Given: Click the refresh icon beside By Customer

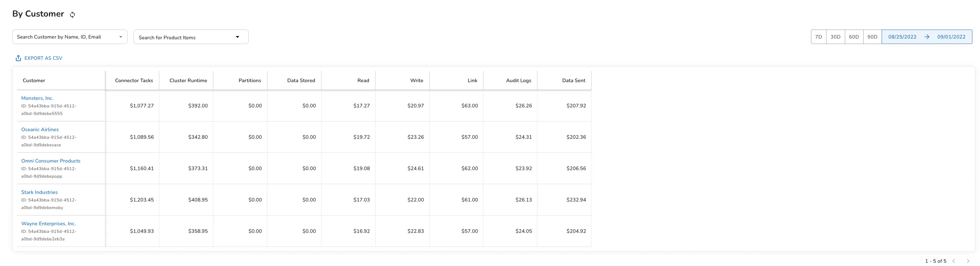Looking at the screenshot, I should (x=72, y=14).
